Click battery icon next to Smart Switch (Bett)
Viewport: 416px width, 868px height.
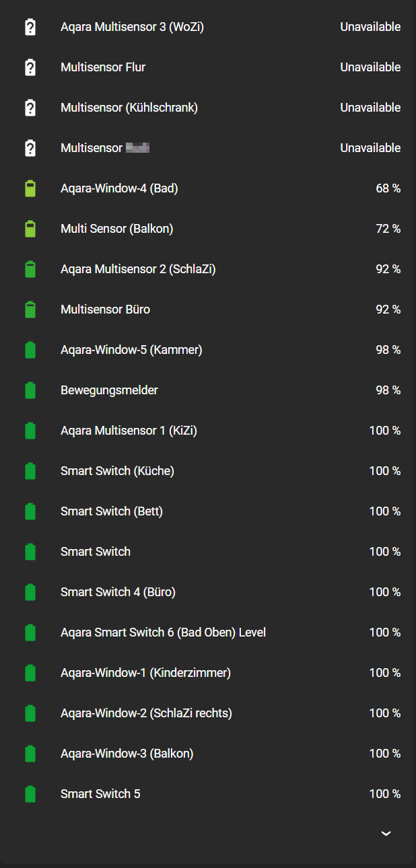[30, 511]
